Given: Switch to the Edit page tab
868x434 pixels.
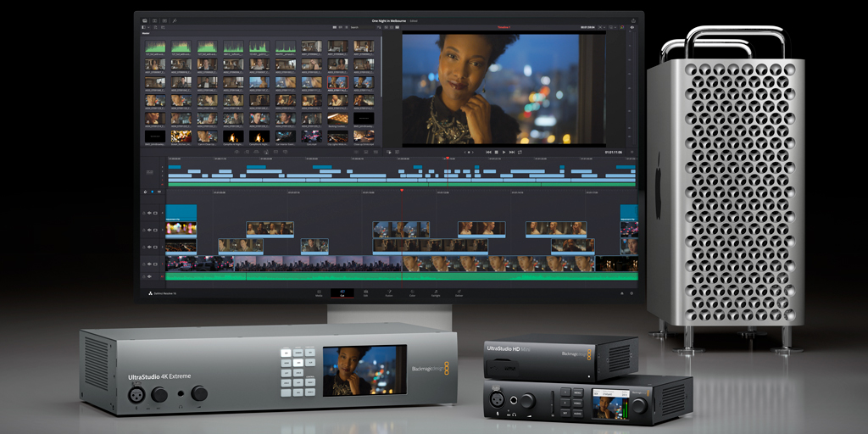Looking at the screenshot, I should (365, 293).
